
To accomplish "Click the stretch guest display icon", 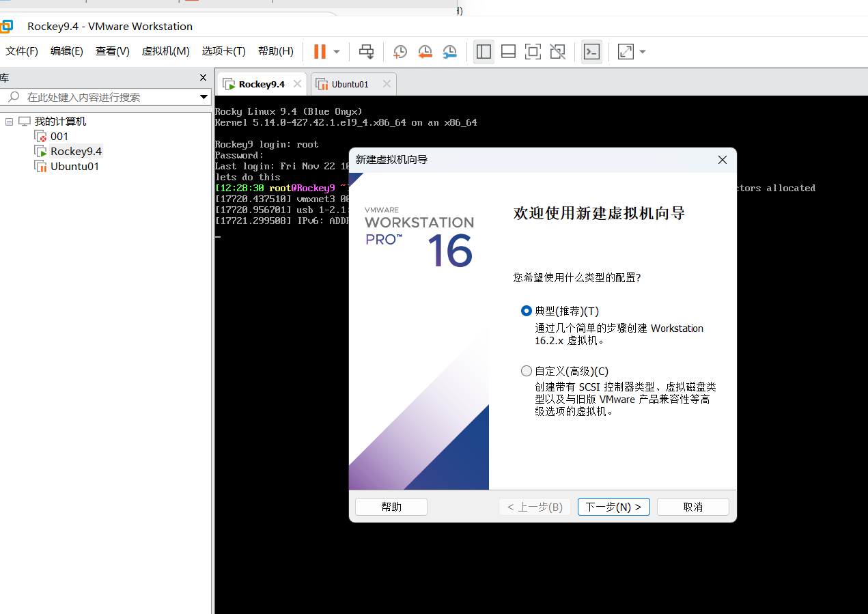I will [x=626, y=51].
